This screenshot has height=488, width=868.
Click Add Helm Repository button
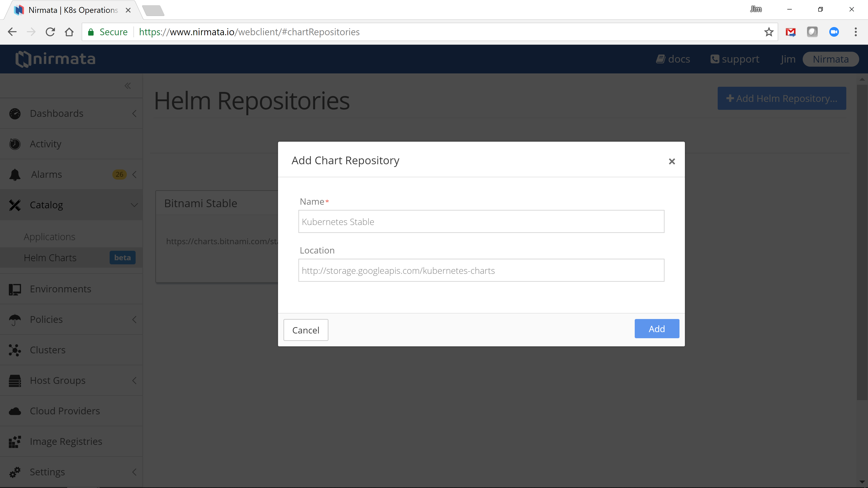pyautogui.click(x=781, y=98)
